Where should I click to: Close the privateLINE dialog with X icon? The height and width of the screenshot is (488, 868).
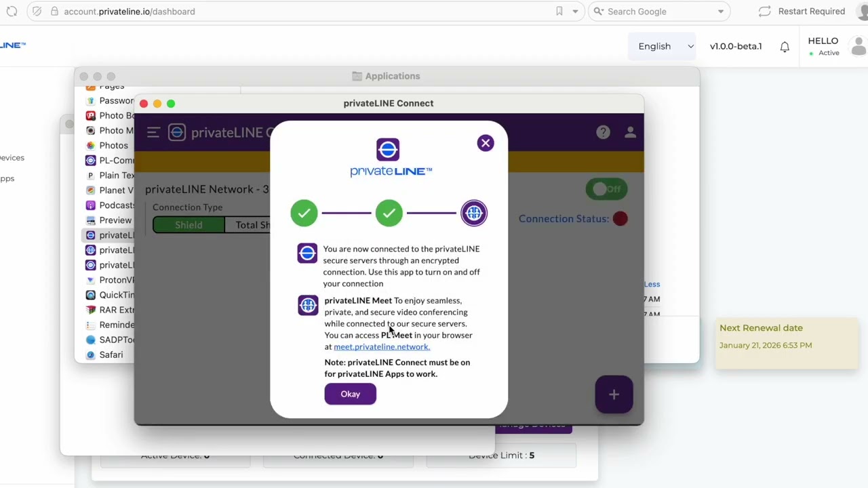click(x=486, y=143)
